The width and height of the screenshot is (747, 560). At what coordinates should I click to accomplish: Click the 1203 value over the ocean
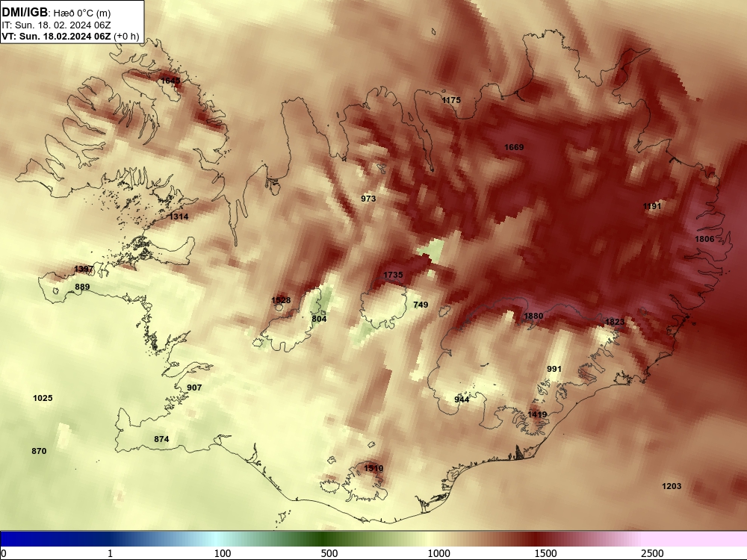click(x=672, y=486)
